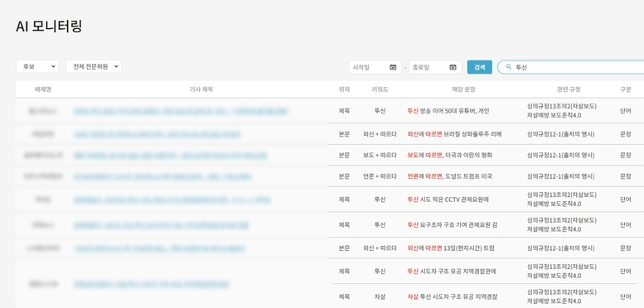The image size is (644, 308).
Task: Open the 시작일 calendar icon
Action: [393, 67]
